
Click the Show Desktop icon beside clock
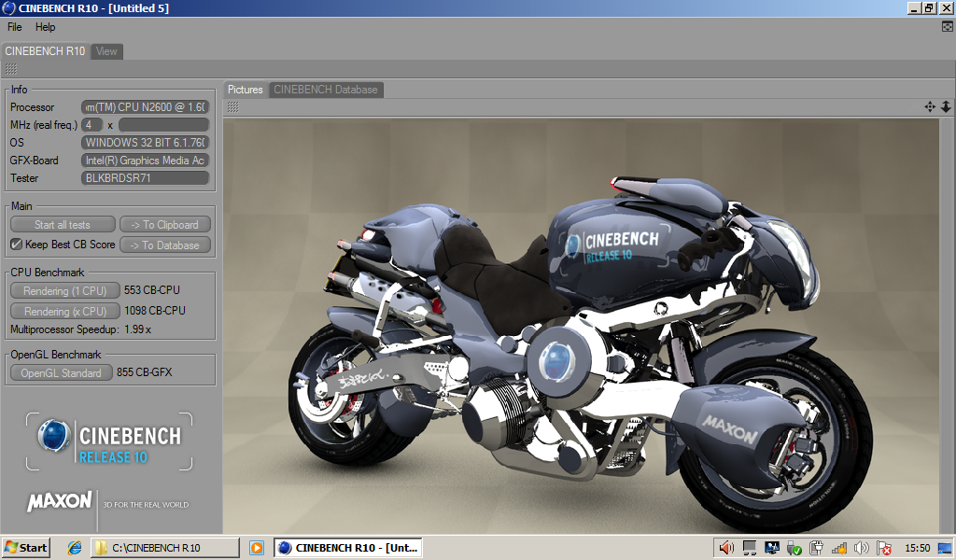click(x=946, y=547)
